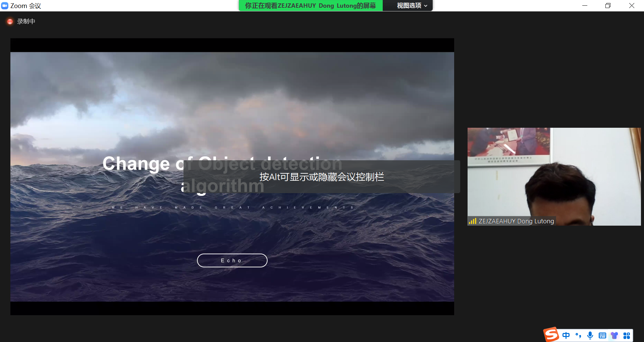Image resolution: width=644 pixels, height=342 pixels.
Task: Click the Zoom logo in title bar
Action: pyautogui.click(x=5, y=6)
